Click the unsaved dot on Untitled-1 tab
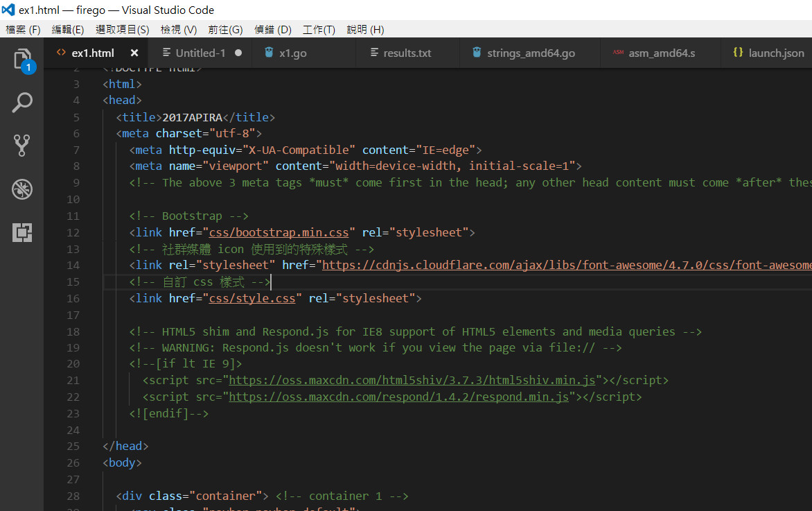The image size is (812, 511). click(x=238, y=53)
